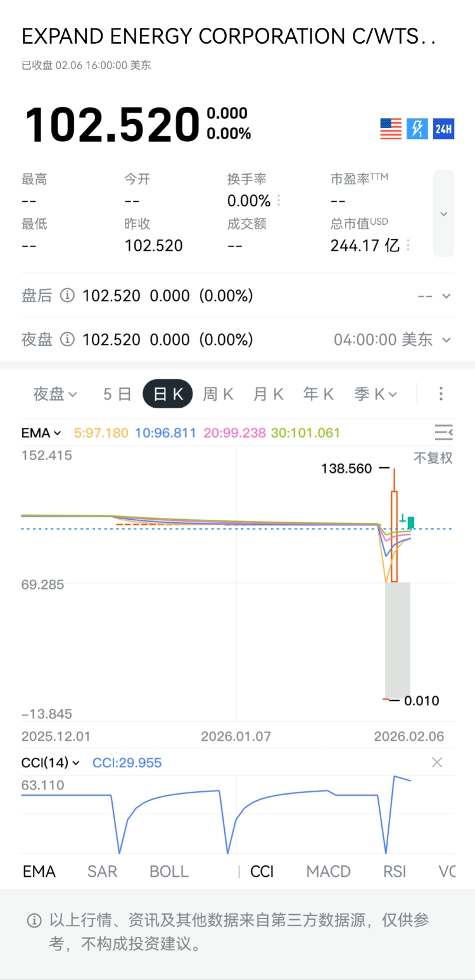Screen dimensions: 475x980
Task: Tap the blue lightning Level 1 icon
Action: (417, 129)
